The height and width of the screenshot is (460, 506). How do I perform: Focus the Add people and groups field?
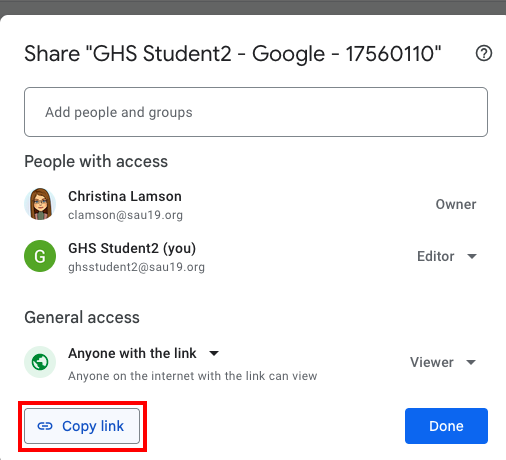tap(256, 112)
